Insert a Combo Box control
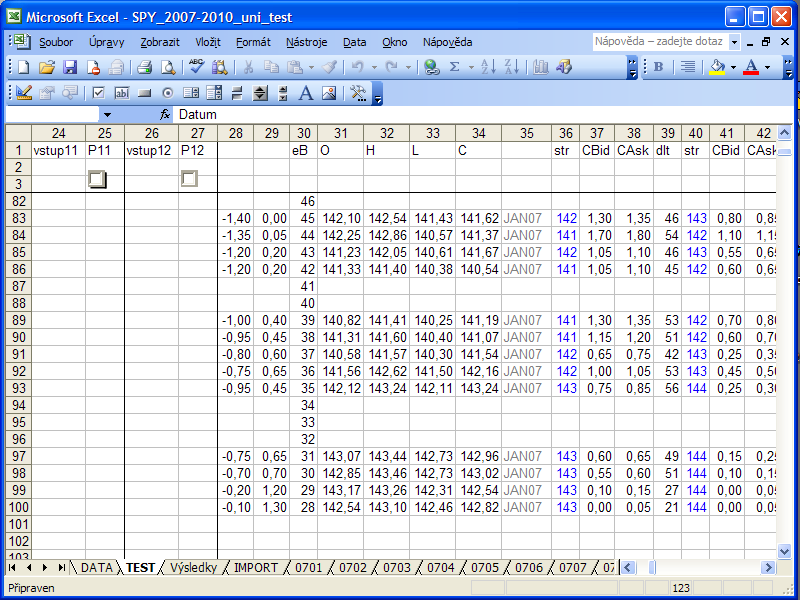This screenshot has width=800, height=600. pos(214,93)
